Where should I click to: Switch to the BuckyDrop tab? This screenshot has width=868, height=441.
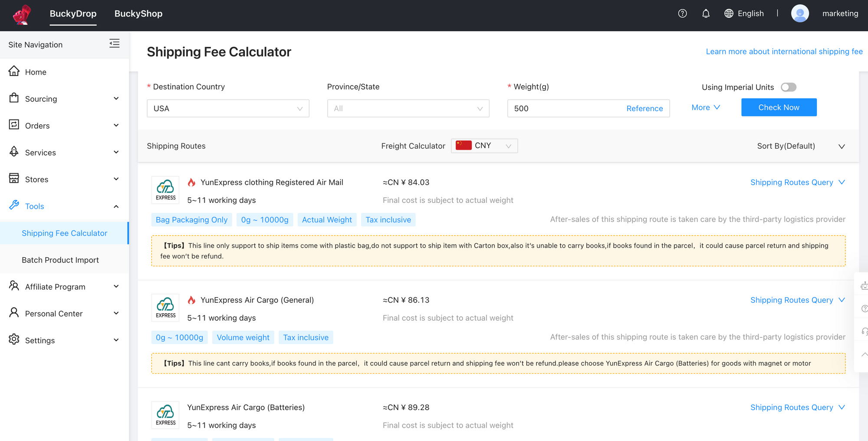pyautogui.click(x=73, y=13)
